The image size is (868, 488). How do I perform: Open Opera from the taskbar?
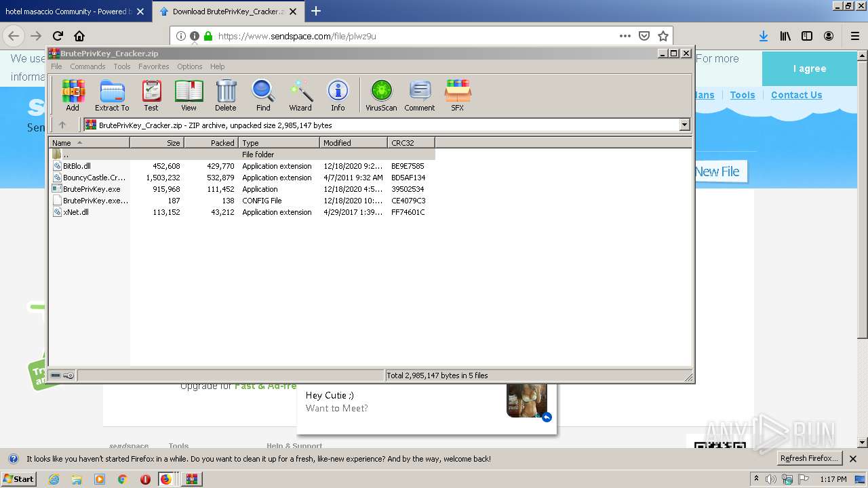coord(145,479)
